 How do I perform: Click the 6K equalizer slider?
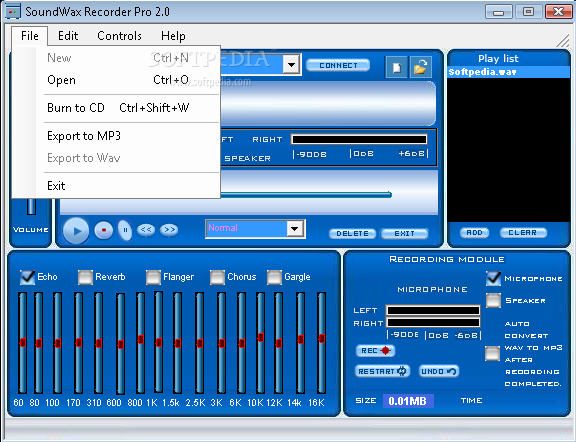(242, 343)
